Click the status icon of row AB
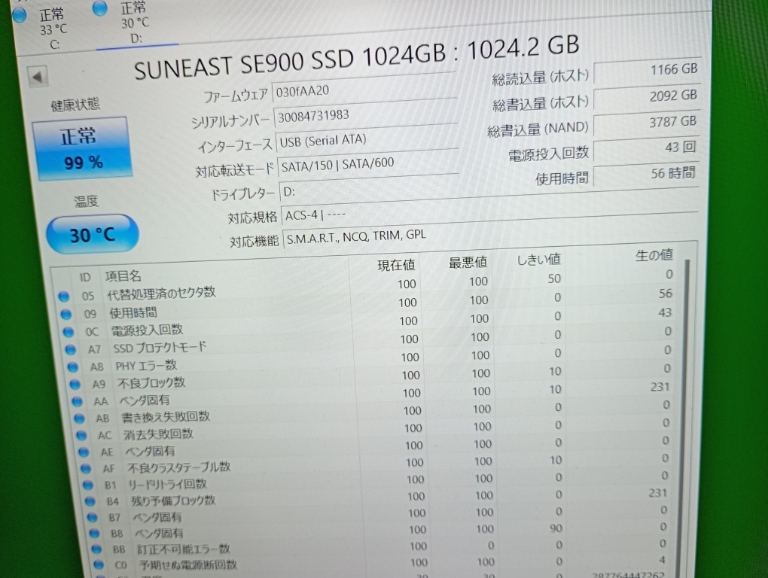Screen dimensions: 768x578 [79, 419]
